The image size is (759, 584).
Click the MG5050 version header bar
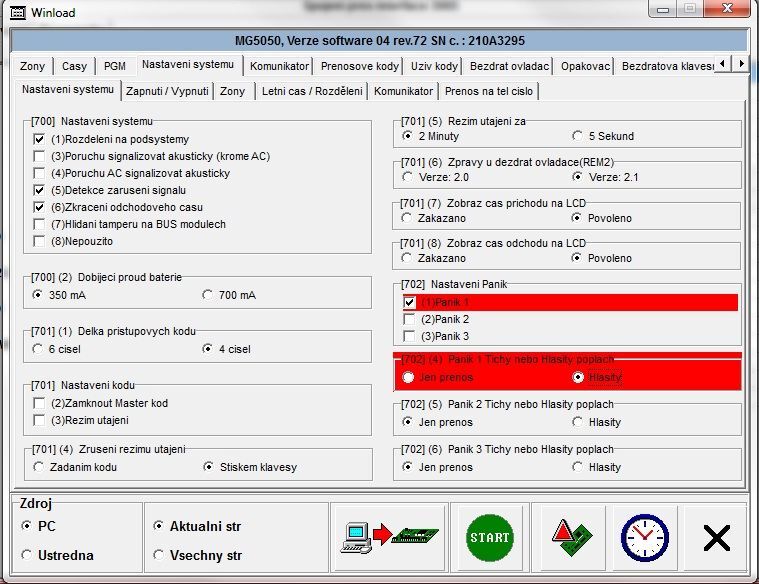(379, 41)
